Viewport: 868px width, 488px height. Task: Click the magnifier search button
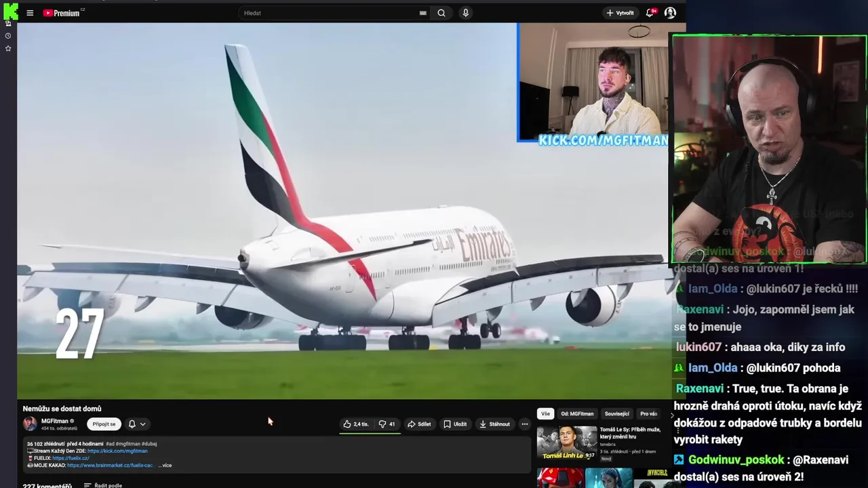pos(441,13)
